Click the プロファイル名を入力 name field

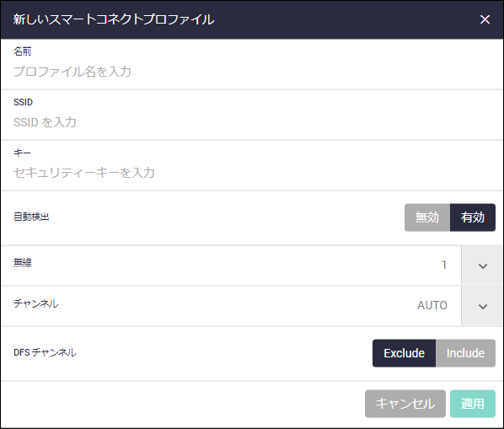[x=252, y=72]
